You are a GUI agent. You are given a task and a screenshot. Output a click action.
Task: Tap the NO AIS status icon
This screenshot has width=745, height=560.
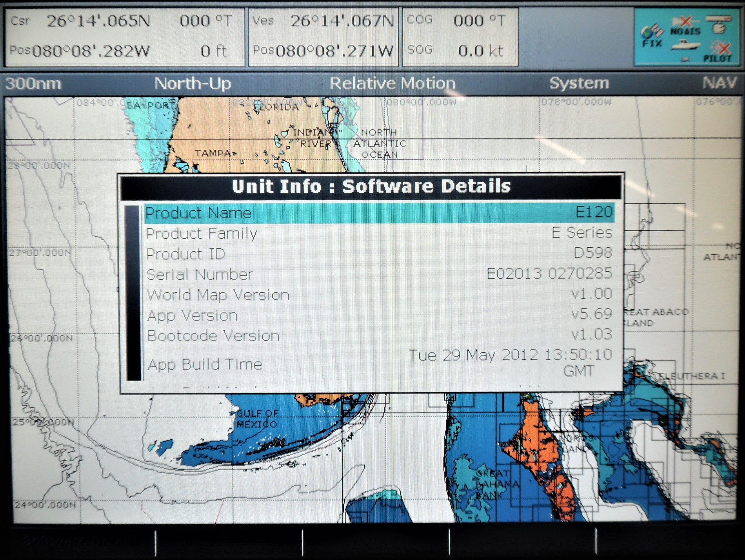pyautogui.click(x=685, y=26)
